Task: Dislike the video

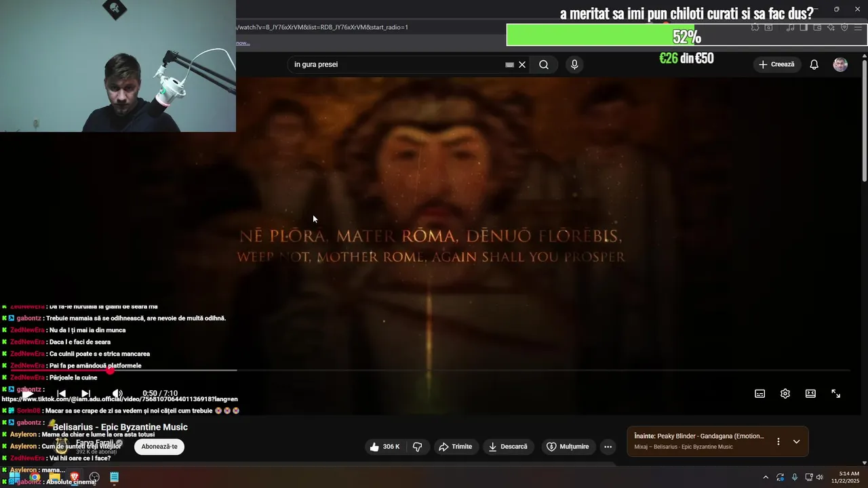Action: tap(418, 447)
